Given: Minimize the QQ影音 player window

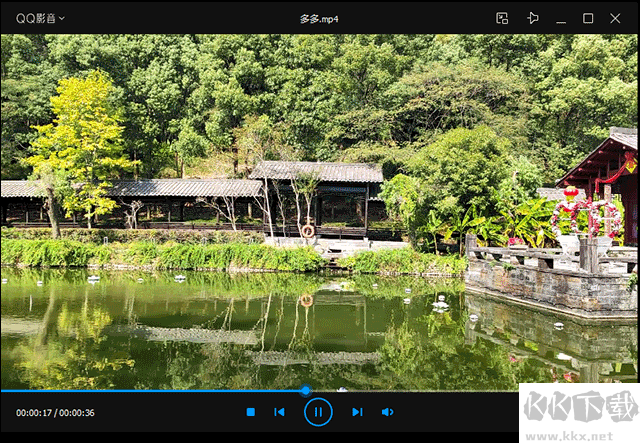Looking at the screenshot, I should (561, 18).
